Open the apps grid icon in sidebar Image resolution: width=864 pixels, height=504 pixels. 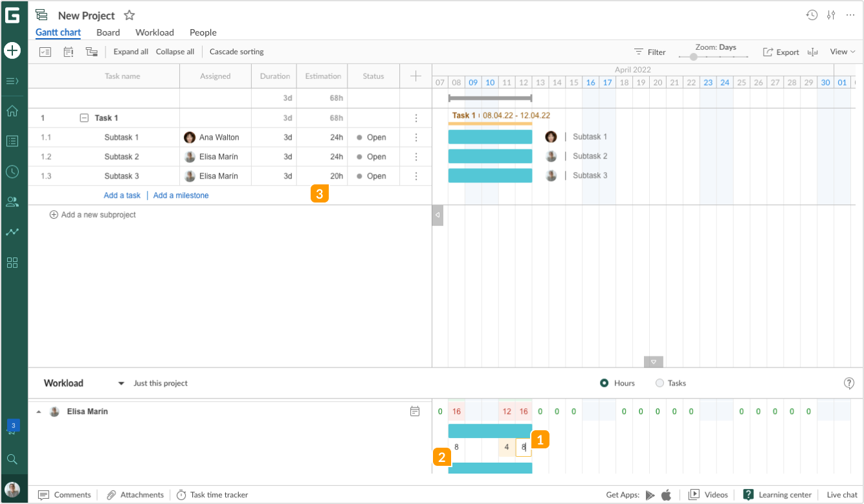pos(12,262)
